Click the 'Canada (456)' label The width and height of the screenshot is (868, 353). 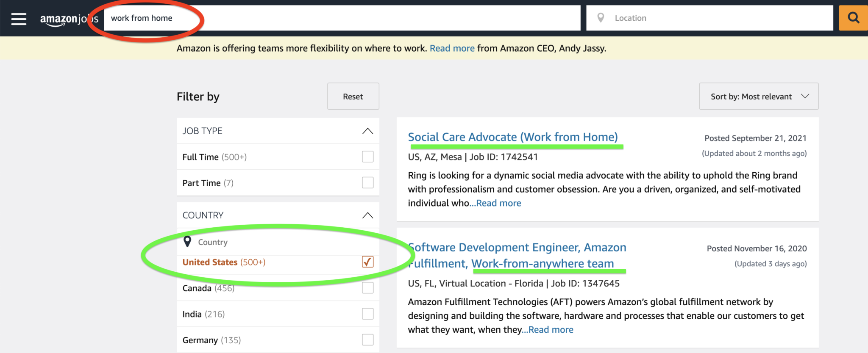point(208,288)
